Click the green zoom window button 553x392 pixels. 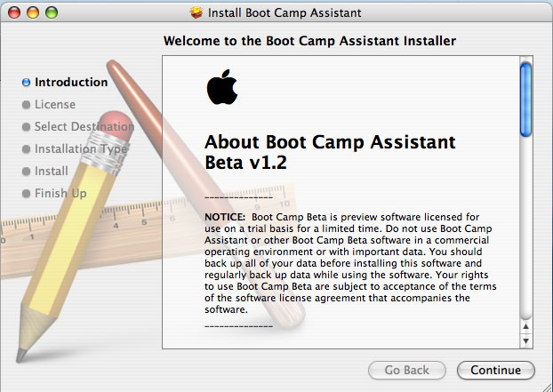point(52,12)
